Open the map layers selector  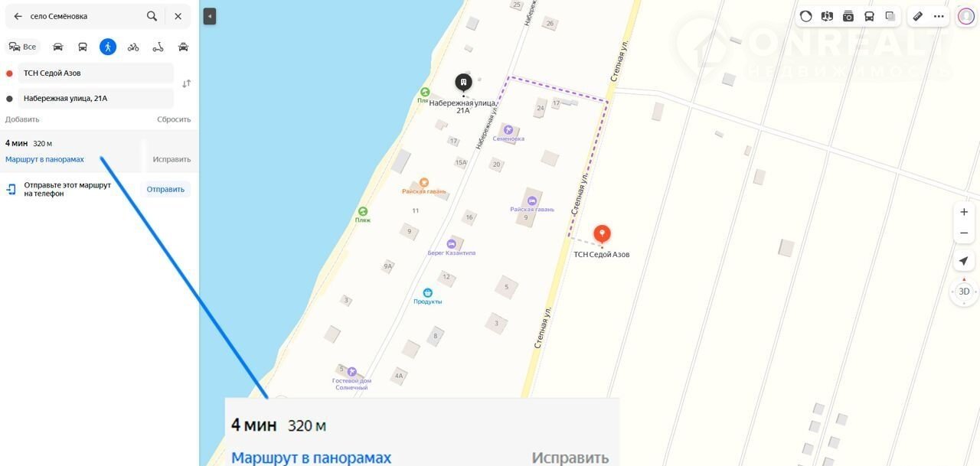[x=890, y=16]
